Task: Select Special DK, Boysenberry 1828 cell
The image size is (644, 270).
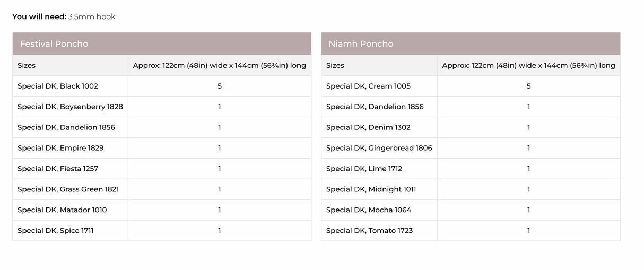Action: (71, 107)
